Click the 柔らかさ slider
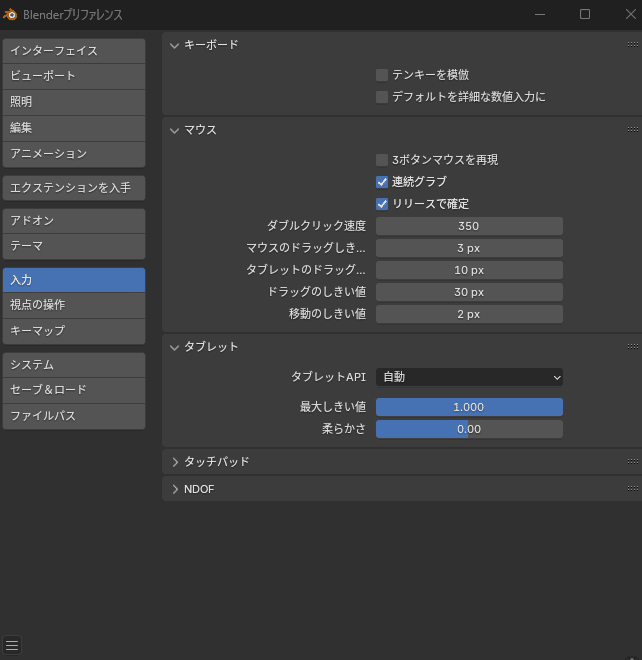The height and width of the screenshot is (660, 642). point(469,429)
